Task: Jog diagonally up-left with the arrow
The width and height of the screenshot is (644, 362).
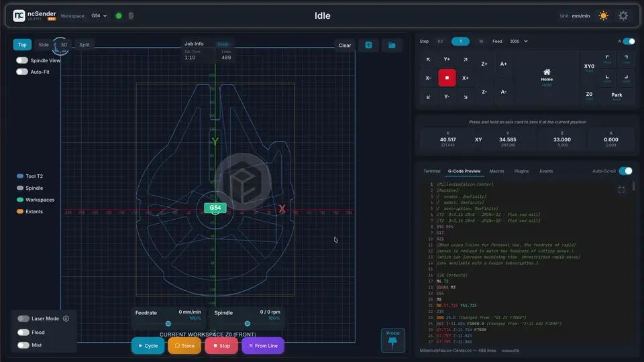Action: point(429,60)
